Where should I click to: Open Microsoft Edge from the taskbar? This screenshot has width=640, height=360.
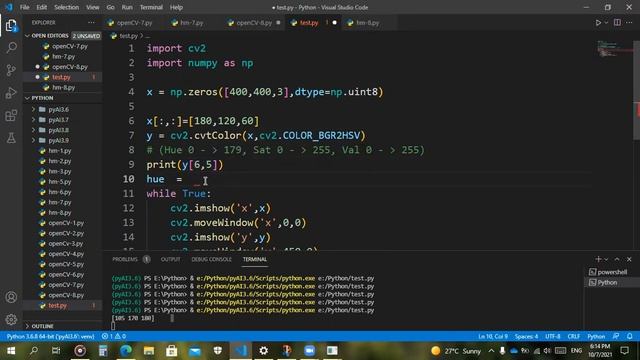126,351
